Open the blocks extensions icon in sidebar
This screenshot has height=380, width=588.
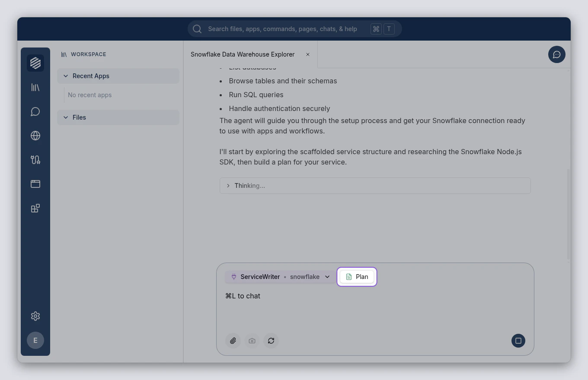point(35,208)
